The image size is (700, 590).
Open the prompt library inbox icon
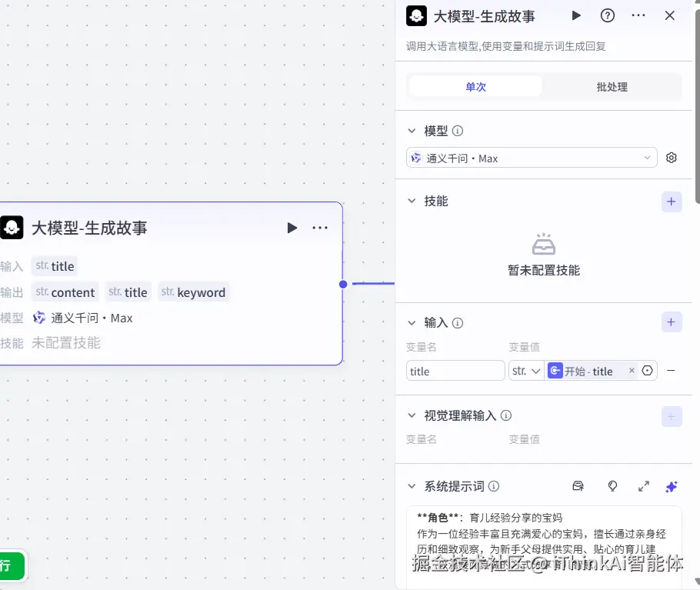(x=578, y=486)
